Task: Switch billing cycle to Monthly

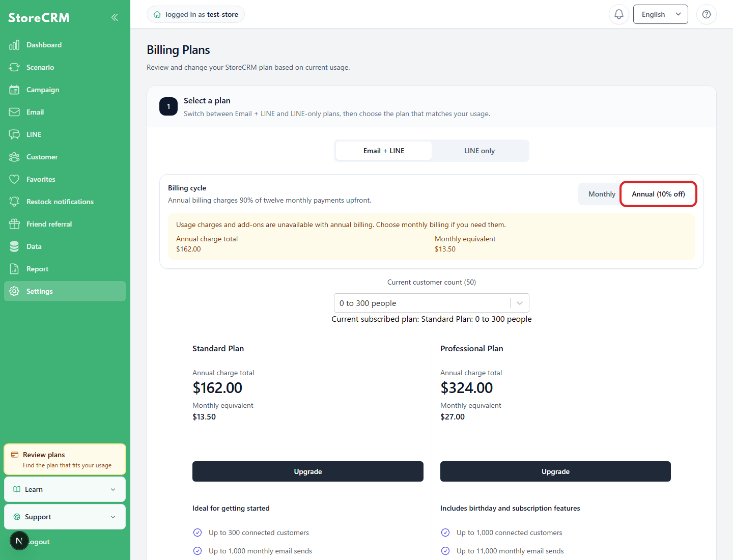Action: [602, 194]
